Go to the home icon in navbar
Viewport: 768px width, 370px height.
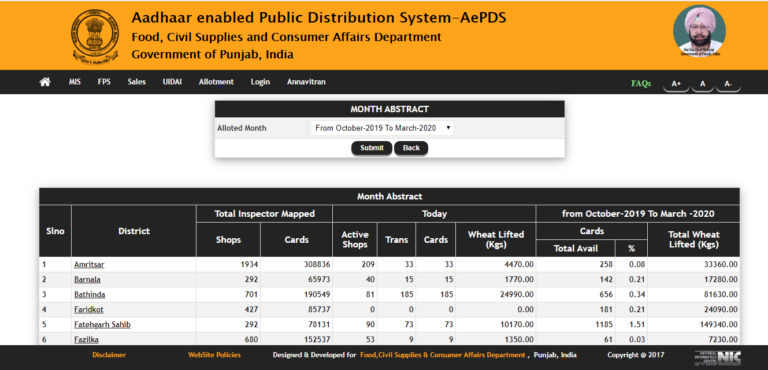[45, 82]
